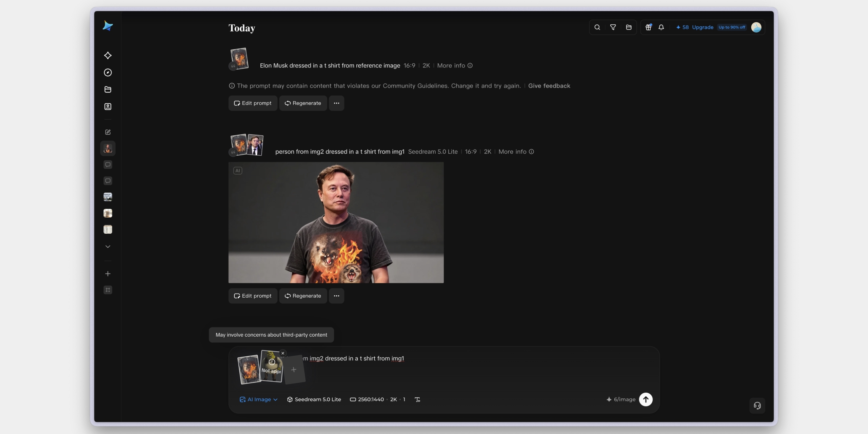Remove the flagged reference image with X
The height and width of the screenshot is (434, 868).
pyautogui.click(x=283, y=353)
